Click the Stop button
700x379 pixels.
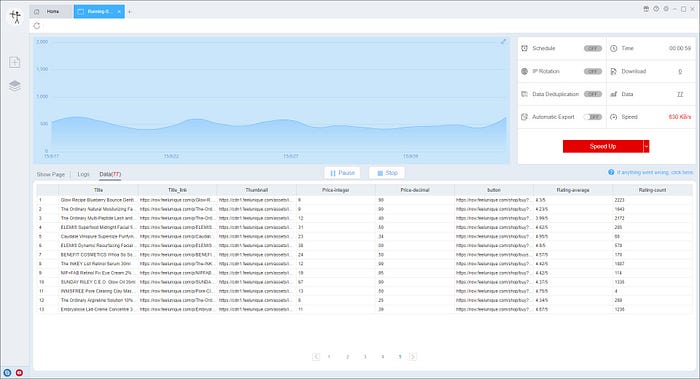tap(387, 173)
